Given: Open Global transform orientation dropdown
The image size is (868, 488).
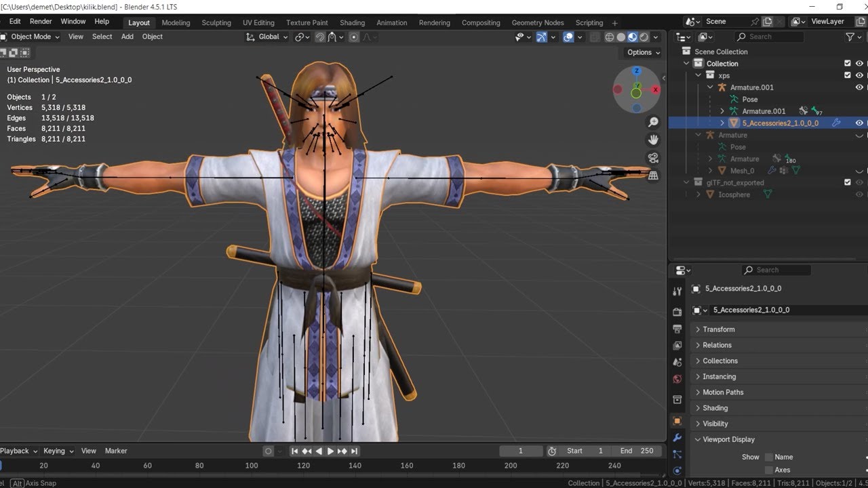Looking at the screenshot, I should pyautogui.click(x=267, y=37).
